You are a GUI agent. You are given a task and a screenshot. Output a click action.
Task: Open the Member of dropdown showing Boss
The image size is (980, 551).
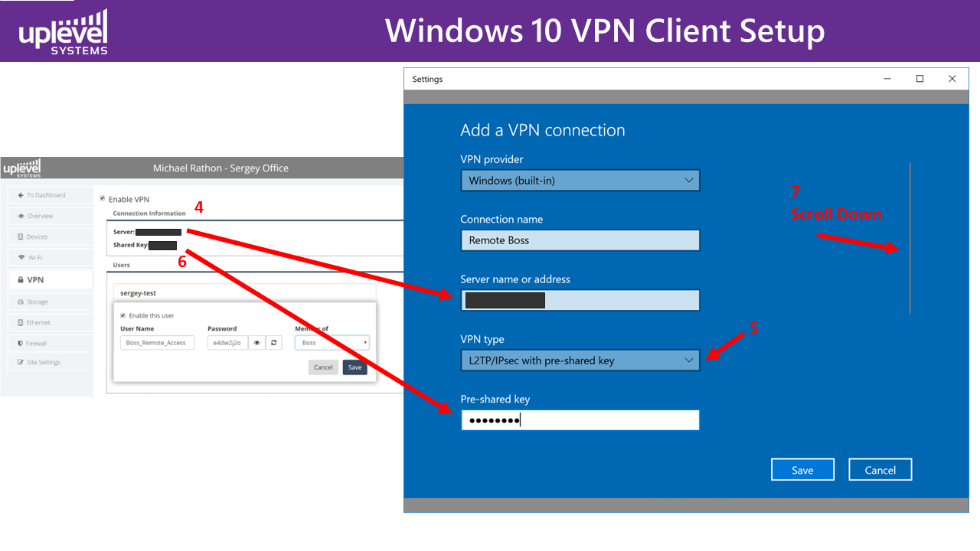click(332, 343)
